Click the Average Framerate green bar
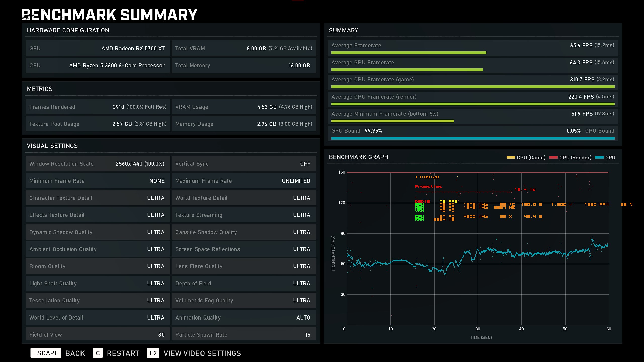Viewport: 644px width, 362px height. point(409,53)
